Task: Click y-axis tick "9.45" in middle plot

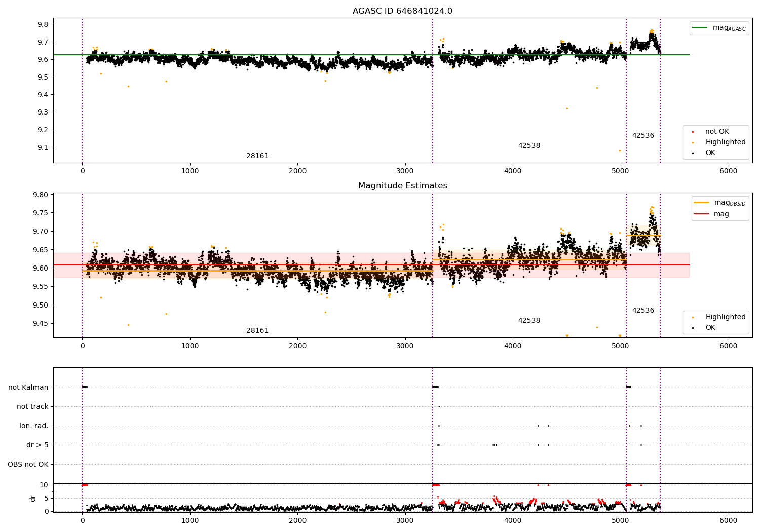Action: (41, 324)
